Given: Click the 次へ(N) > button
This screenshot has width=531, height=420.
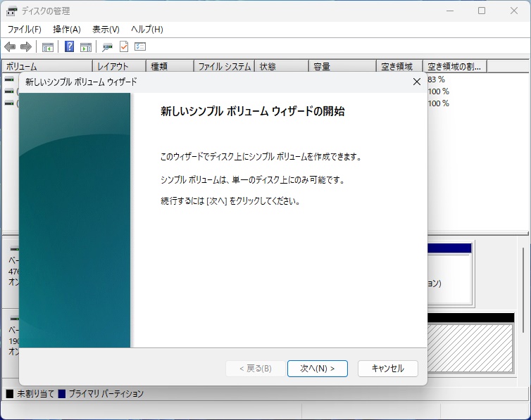Looking at the screenshot, I should point(317,369).
